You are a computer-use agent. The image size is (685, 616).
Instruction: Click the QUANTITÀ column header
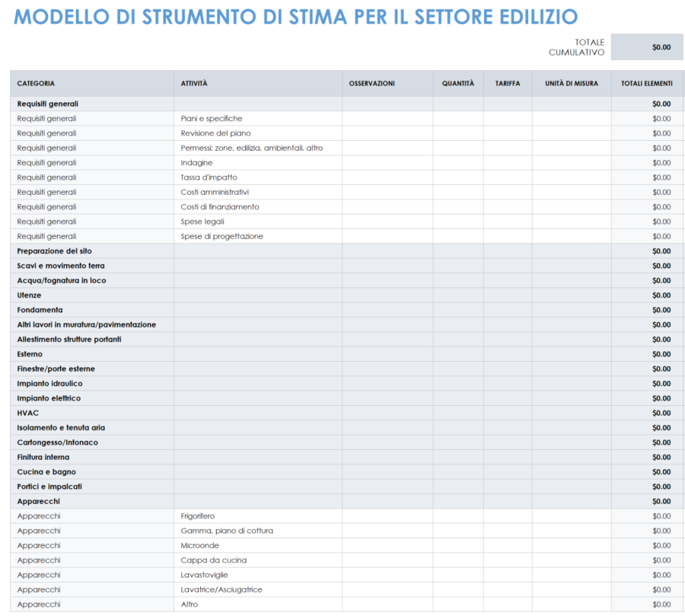click(458, 83)
